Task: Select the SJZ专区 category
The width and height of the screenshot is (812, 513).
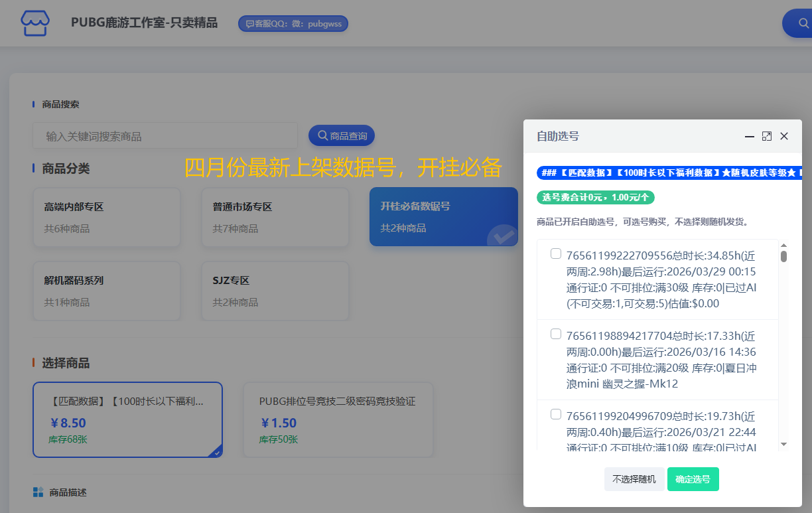Action: (275, 291)
